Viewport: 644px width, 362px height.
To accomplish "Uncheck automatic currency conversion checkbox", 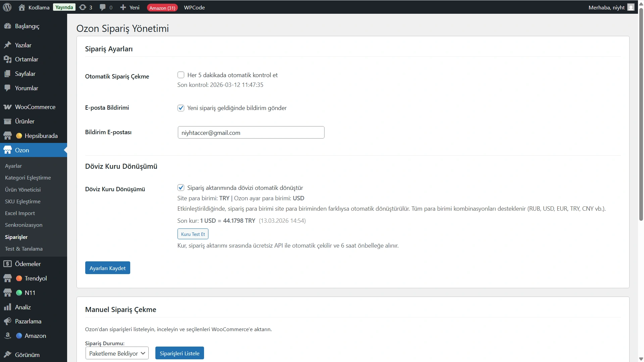I will pos(181,188).
